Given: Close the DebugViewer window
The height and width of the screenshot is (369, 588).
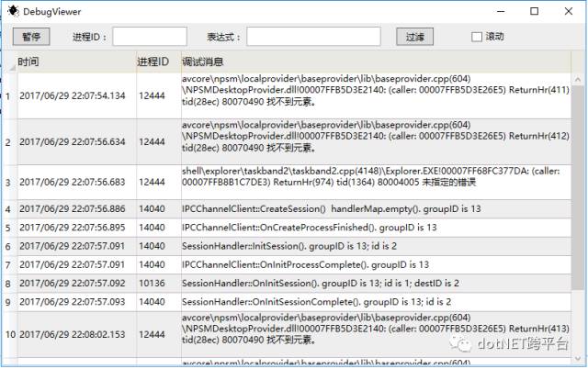Looking at the screenshot, I should [x=568, y=11].
